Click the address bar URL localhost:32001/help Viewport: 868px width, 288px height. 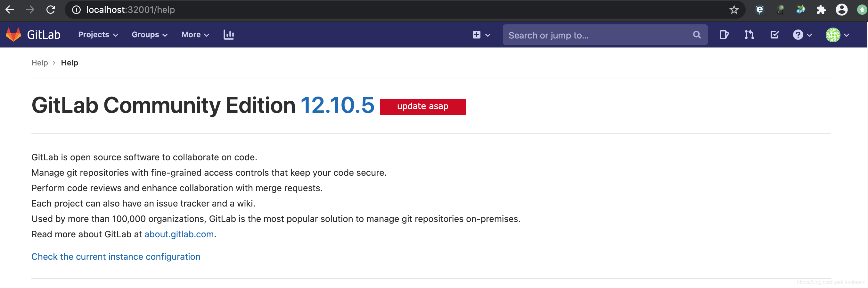click(x=130, y=10)
